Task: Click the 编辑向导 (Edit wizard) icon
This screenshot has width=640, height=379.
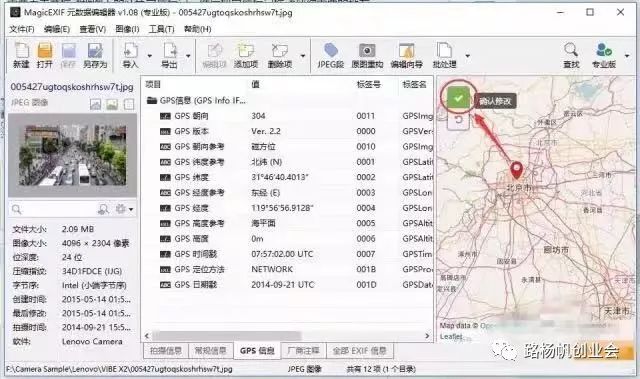Action: click(x=407, y=55)
